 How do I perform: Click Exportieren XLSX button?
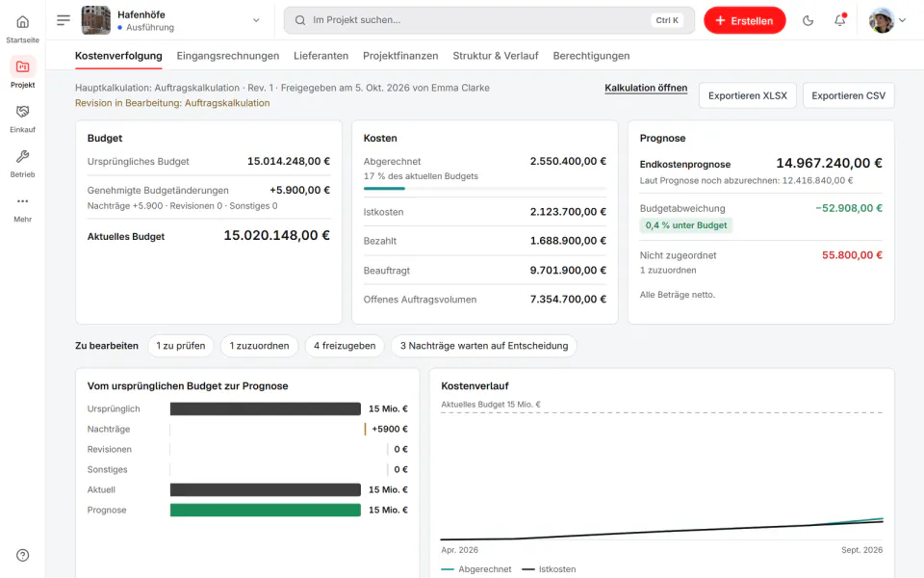747,95
